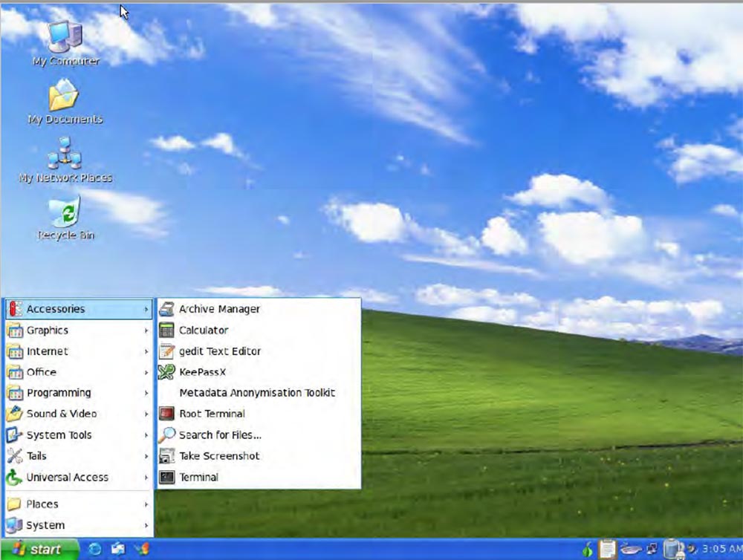Expand the Office submenu arrow
Image resolution: width=743 pixels, height=560 pixels.
click(x=146, y=372)
